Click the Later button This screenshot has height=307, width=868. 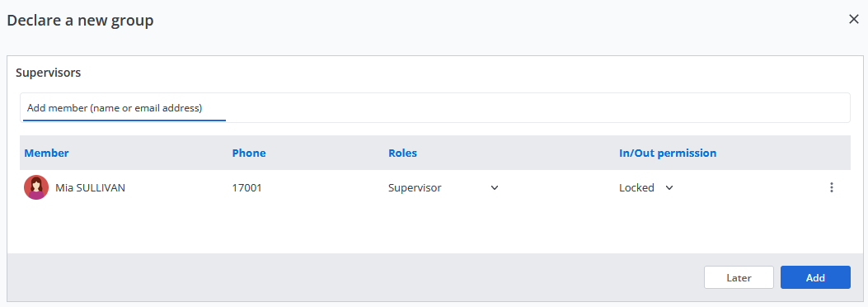click(739, 277)
